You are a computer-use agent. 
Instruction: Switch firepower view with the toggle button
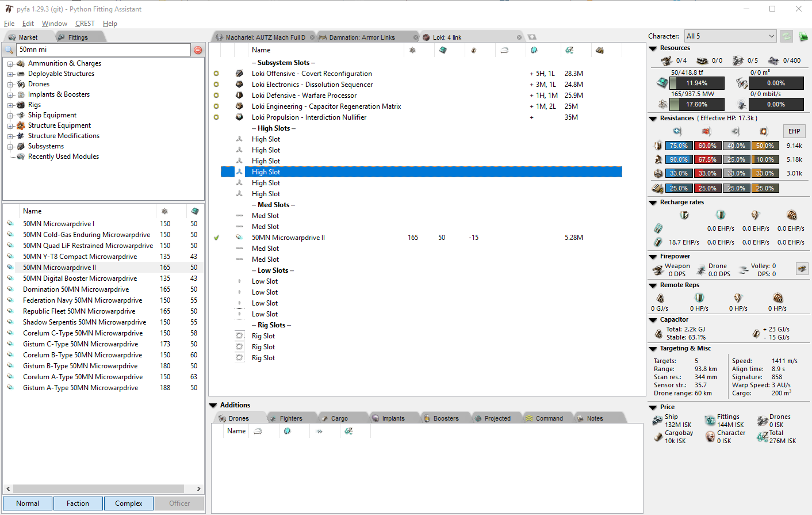802,268
